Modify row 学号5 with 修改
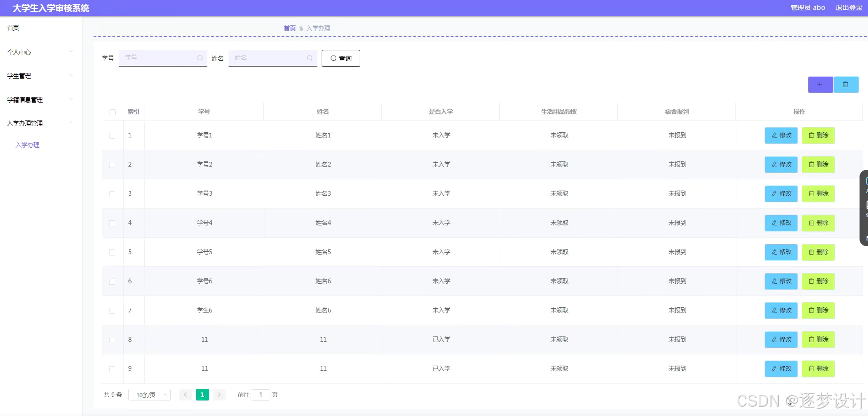868x416 pixels. tap(781, 252)
